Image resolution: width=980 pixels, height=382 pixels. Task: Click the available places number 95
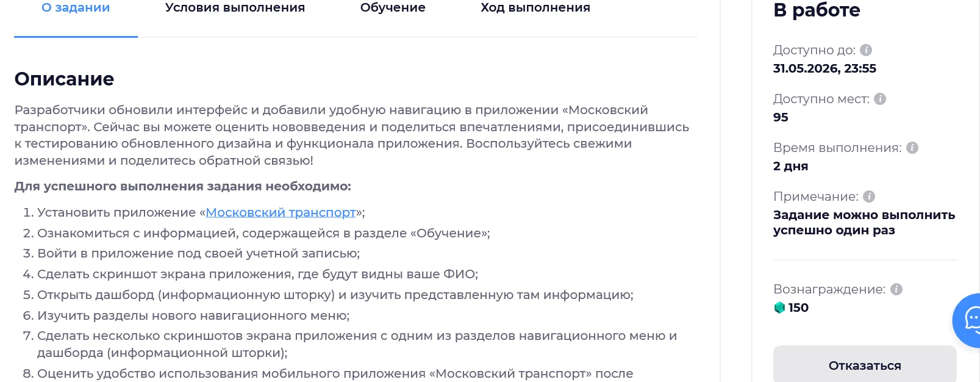point(781,117)
